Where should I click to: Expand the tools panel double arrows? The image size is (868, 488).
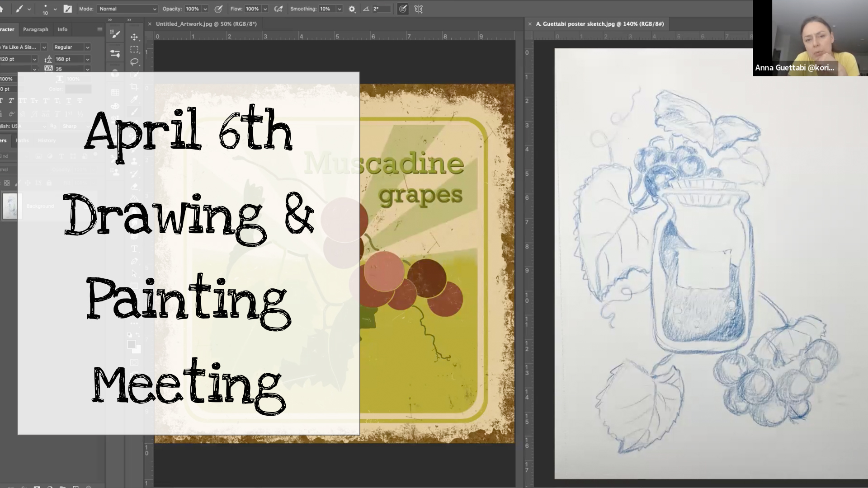129,19
